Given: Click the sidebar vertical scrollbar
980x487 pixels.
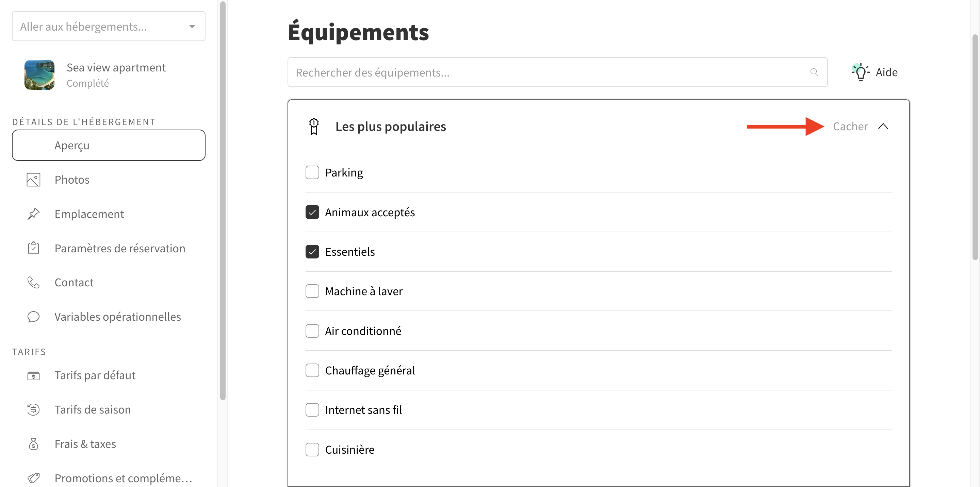Looking at the screenshot, I should tap(223, 201).
